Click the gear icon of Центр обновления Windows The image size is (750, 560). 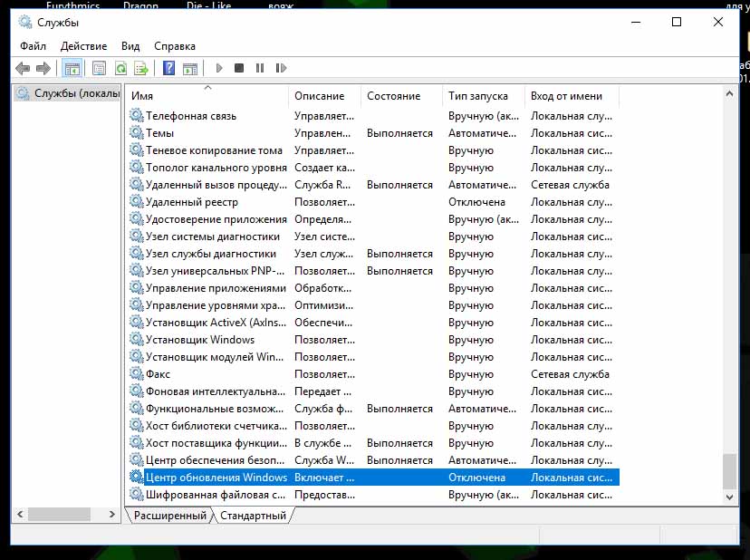136,478
